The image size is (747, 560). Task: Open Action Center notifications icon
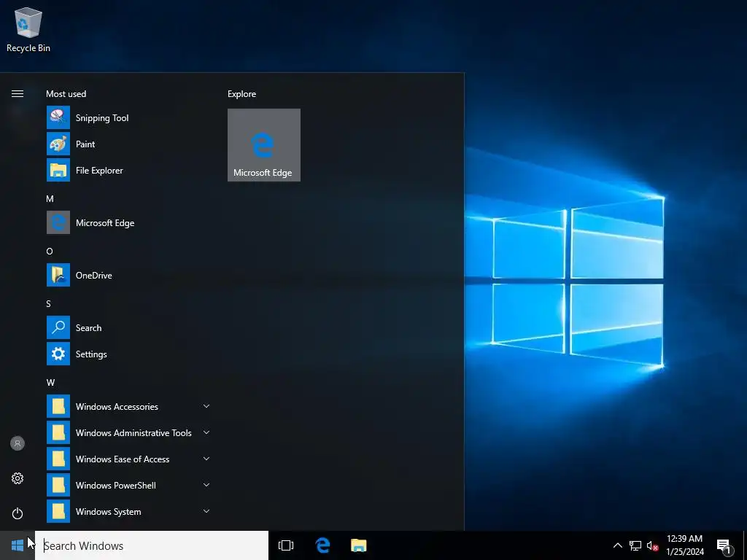pyautogui.click(x=724, y=546)
